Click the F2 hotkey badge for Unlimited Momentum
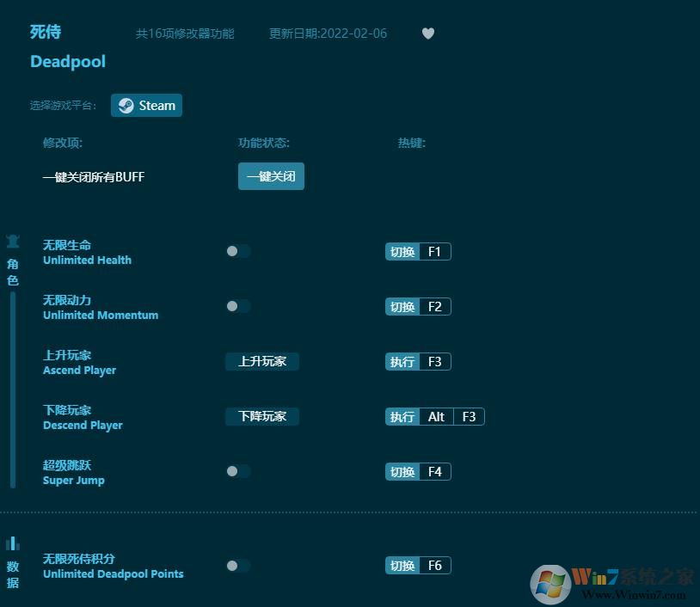 434,306
